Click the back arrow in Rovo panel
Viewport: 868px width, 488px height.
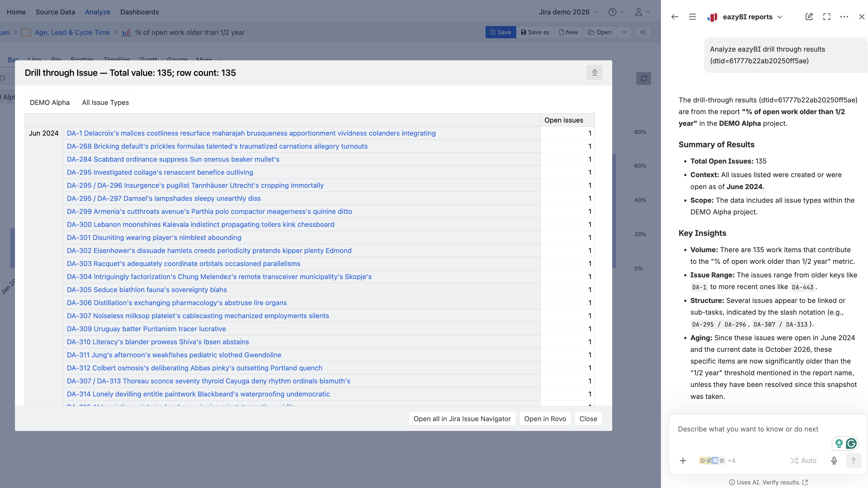coord(675,17)
